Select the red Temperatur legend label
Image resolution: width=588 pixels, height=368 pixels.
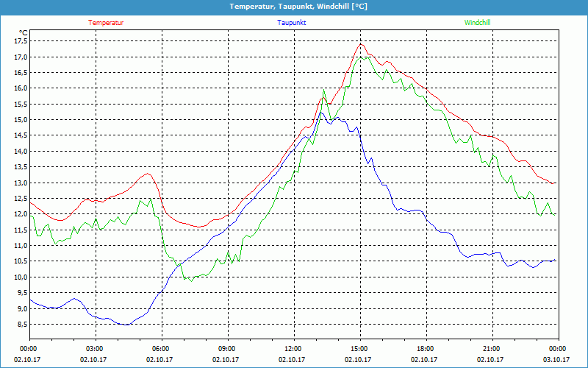(106, 23)
